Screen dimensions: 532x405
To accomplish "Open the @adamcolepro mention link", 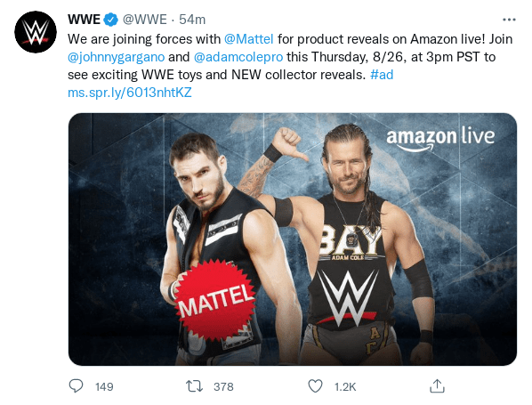I will tap(238, 57).
